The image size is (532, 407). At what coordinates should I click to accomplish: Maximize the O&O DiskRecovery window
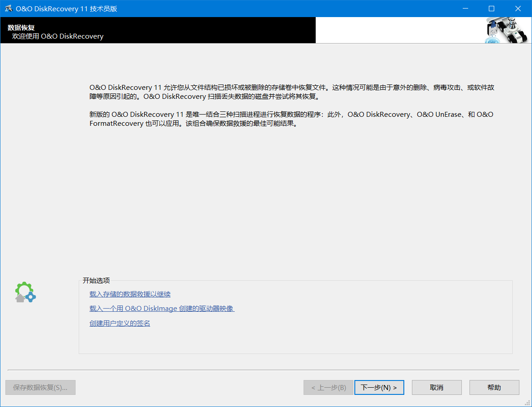click(491, 9)
